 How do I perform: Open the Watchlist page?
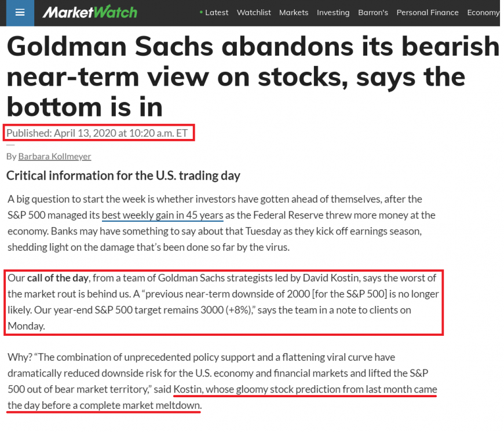coord(254,12)
